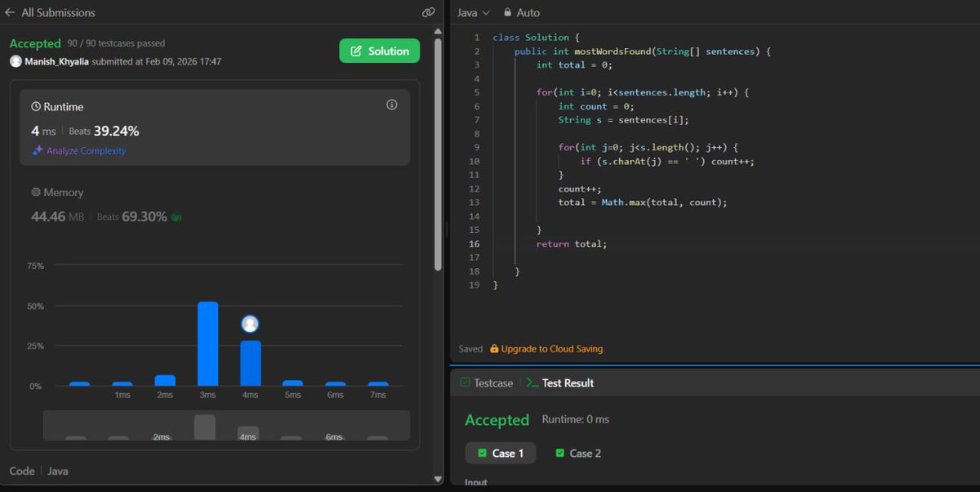980x492 pixels.
Task: Click the Solution edit pencil icon
Action: [x=356, y=51]
